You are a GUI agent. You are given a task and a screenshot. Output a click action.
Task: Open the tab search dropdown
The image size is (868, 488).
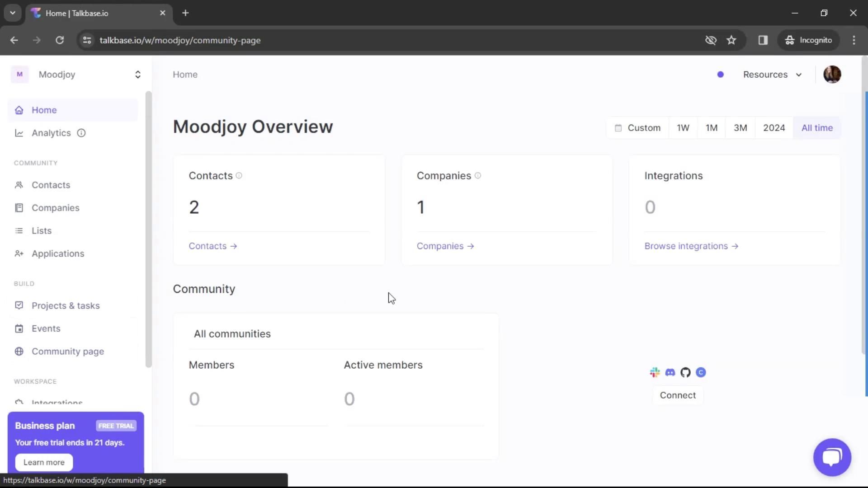tap(13, 13)
